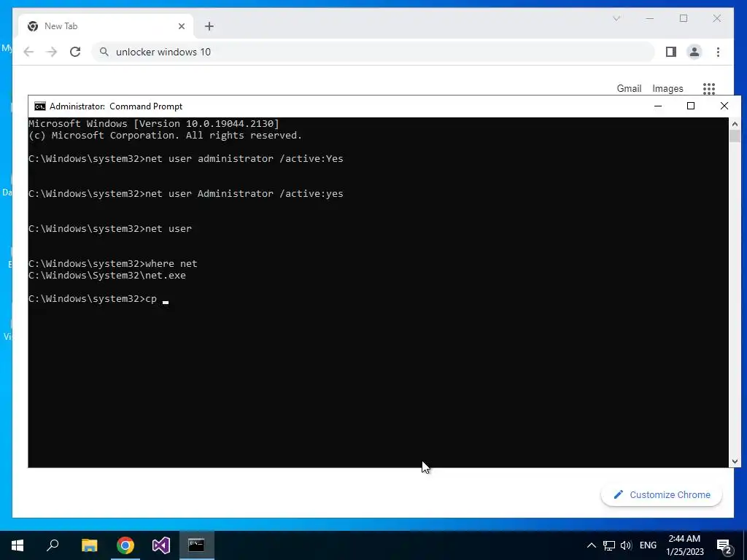Viewport: 747px width, 560px height.
Task: Click Command Prompt scrollbar up arrow
Action: (x=735, y=124)
